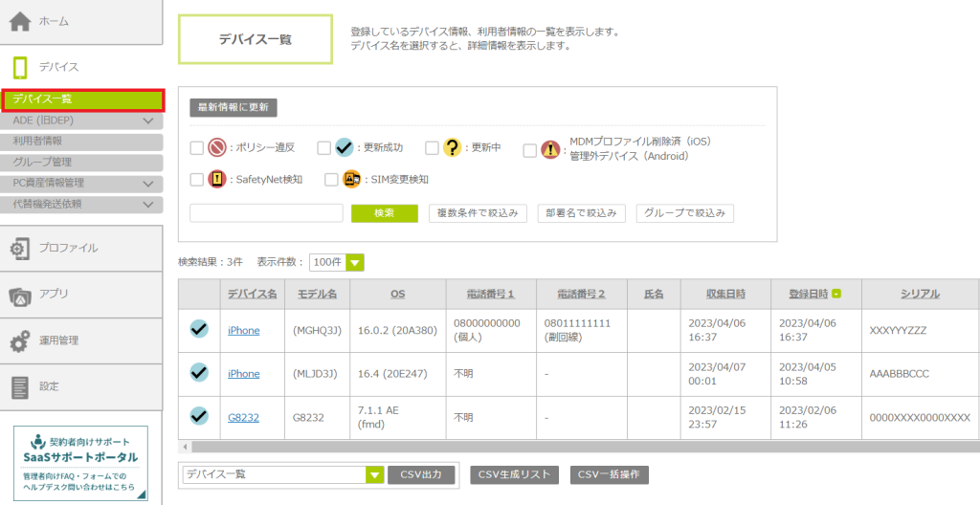Image resolution: width=980 pixels, height=505 pixels.
Task: Select 利用者情報 in the sidebar menu
Action: 38,141
